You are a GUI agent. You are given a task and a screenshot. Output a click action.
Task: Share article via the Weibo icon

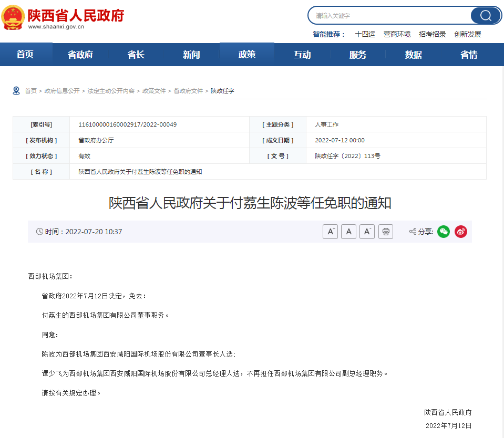pyautogui.click(x=461, y=231)
